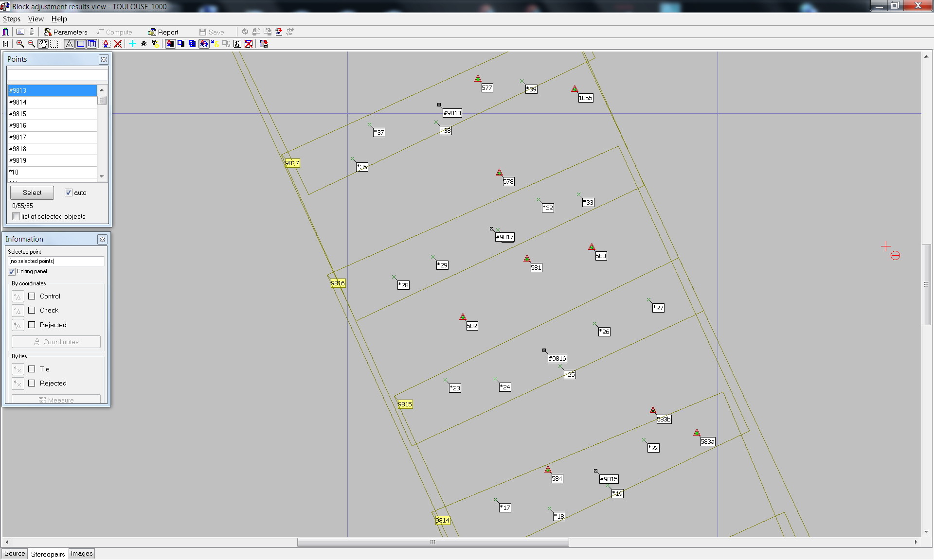Select *10 in the points list
The height and width of the screenshot is (560, 934).
coord(52,172)
